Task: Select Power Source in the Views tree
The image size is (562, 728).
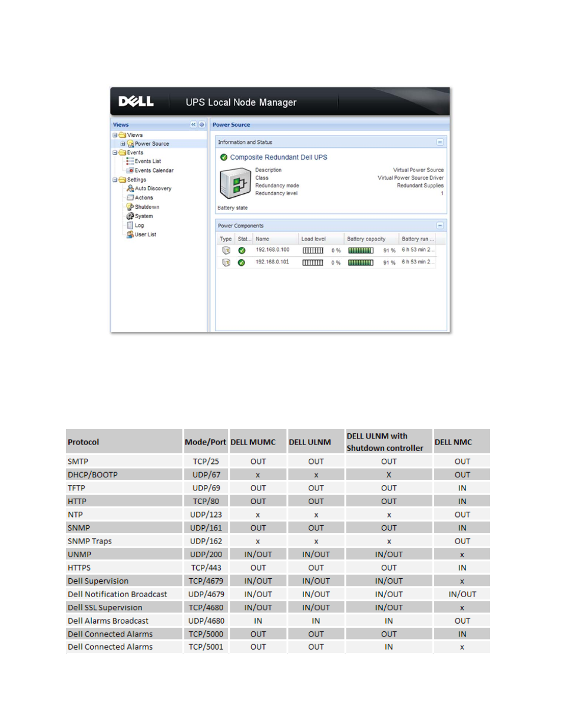Action: click(x=152, y=144)
